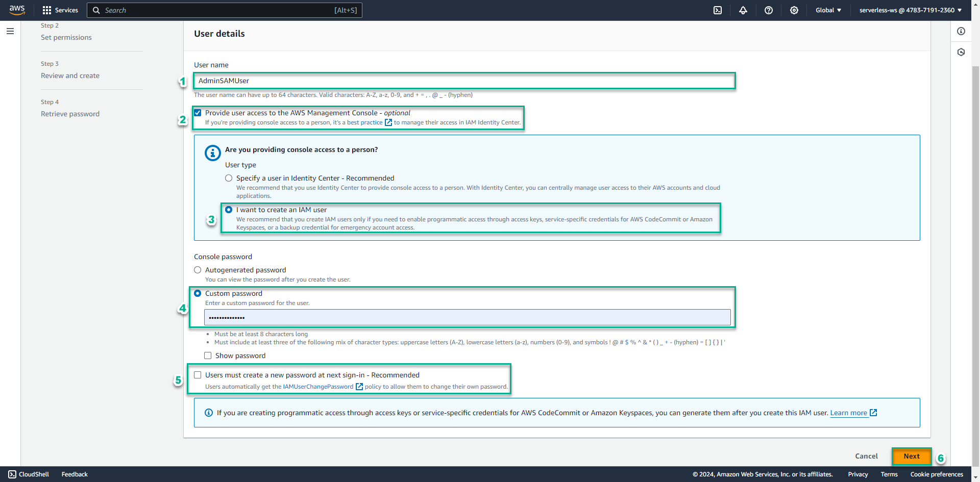Image resolution: width=980 pixels, height=482 pixels.
Task: Check Users must create new password at sign-in
Action: [198, 375]
